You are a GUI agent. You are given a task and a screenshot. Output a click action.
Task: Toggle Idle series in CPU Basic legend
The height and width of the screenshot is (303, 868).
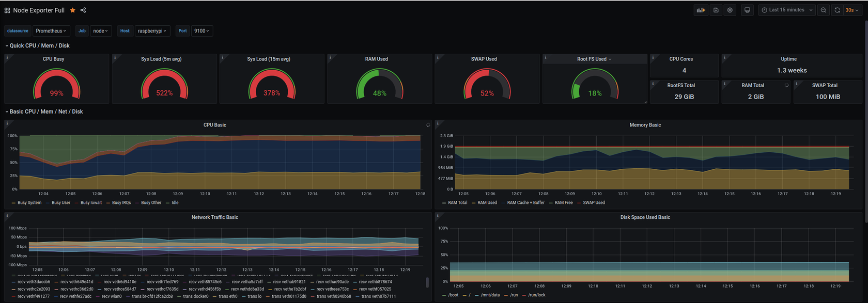tap(175, 203)
